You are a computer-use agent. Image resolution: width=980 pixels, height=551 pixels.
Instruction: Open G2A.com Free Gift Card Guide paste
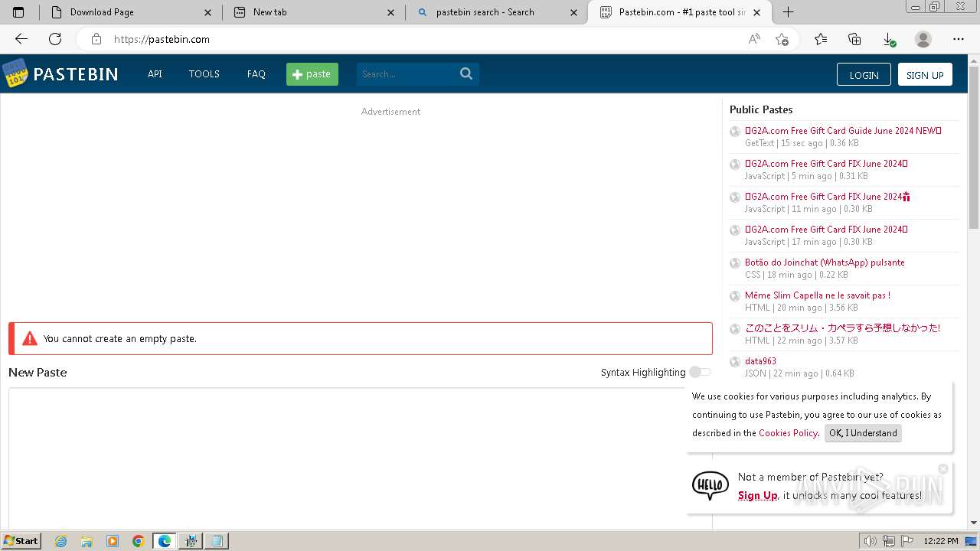(843, 131)
